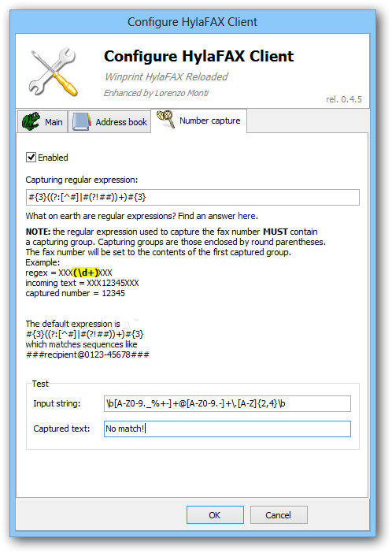Click the 'Input string:' label
Screen dimensions: 392x553
(x=57, y=403)
